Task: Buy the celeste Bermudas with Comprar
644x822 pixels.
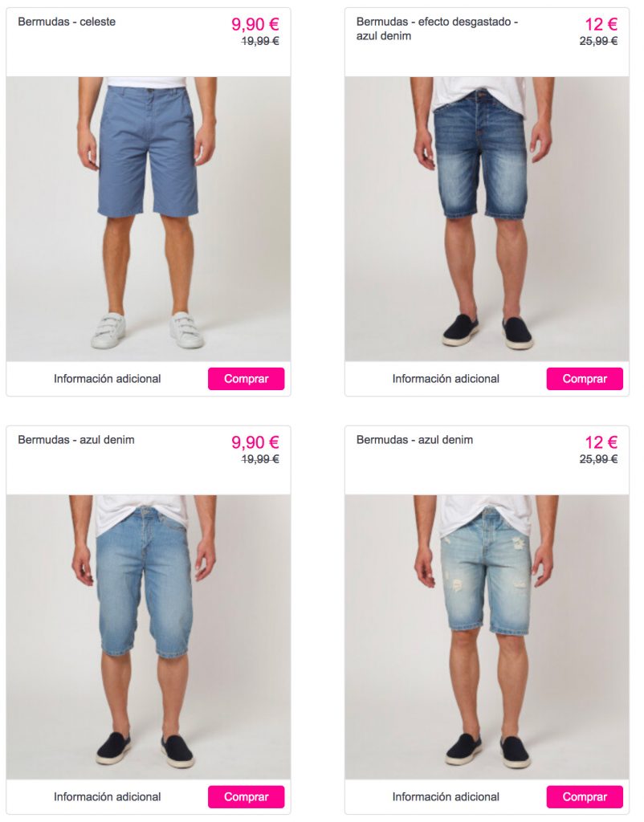Action: coord(246,379)
